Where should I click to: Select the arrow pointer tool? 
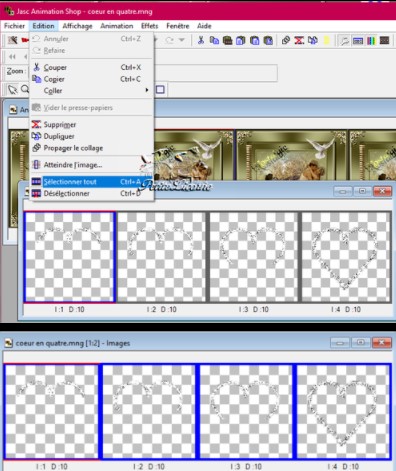pos(13,89)
